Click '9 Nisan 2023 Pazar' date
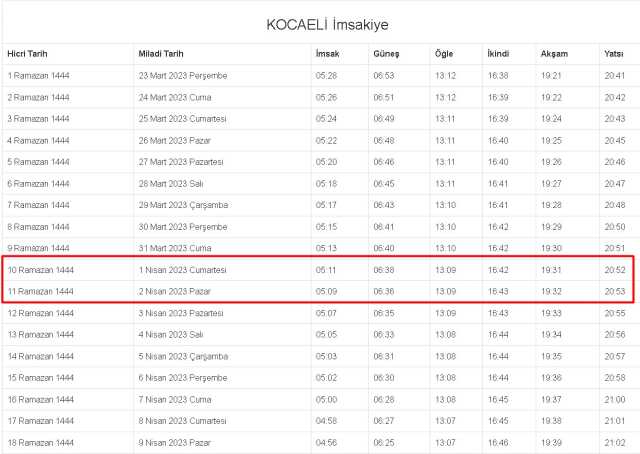Screen dimensions: 640x454 tap(174, 443)
